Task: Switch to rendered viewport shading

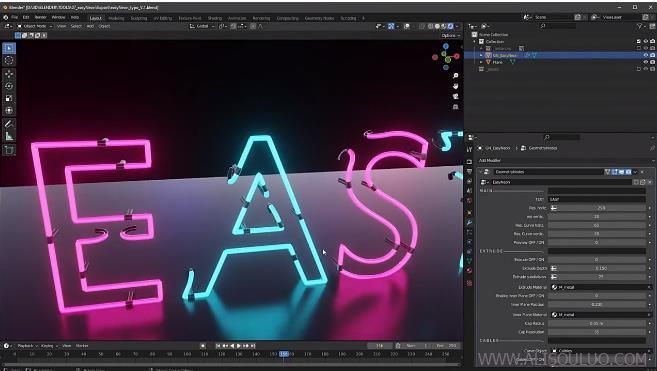Action: click(x=450, y=26)
